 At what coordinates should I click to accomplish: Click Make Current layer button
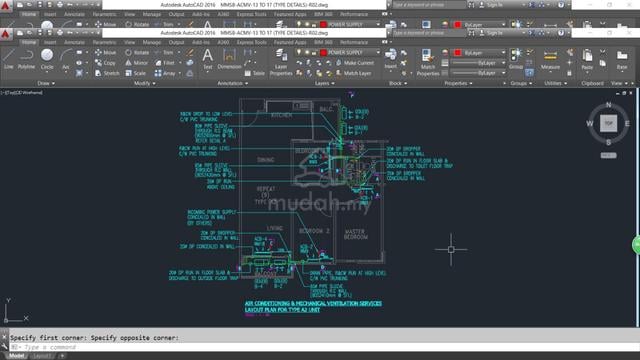click(355, 63)
